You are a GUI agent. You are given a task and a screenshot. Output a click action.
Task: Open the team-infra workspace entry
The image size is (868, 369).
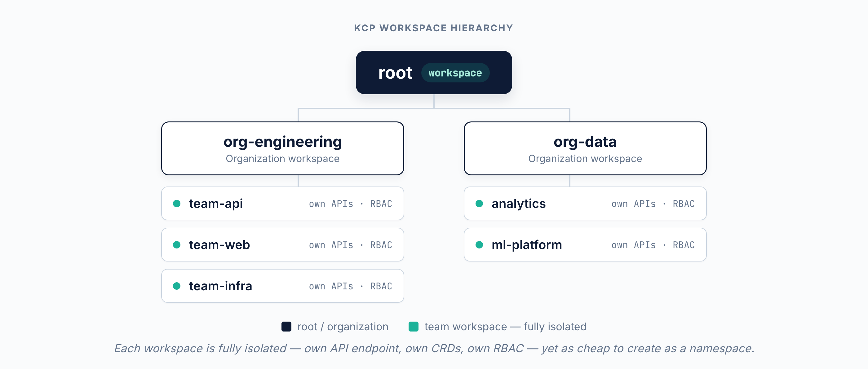point(282,286)
